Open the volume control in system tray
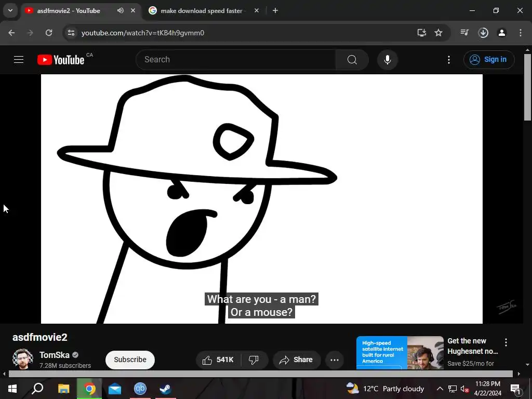This screenshot has height=399, width=532. (x=464, y=389)
